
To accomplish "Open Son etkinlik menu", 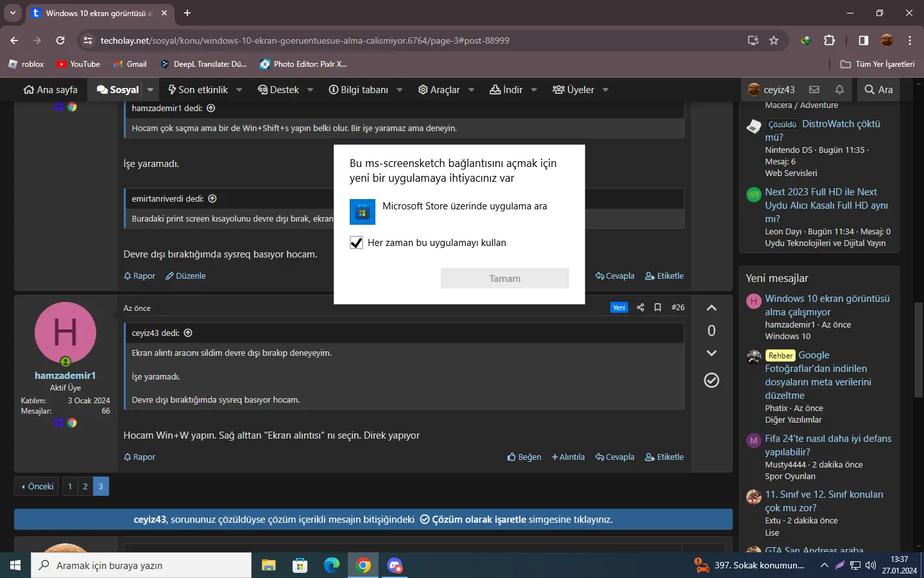I will (198, 90).
